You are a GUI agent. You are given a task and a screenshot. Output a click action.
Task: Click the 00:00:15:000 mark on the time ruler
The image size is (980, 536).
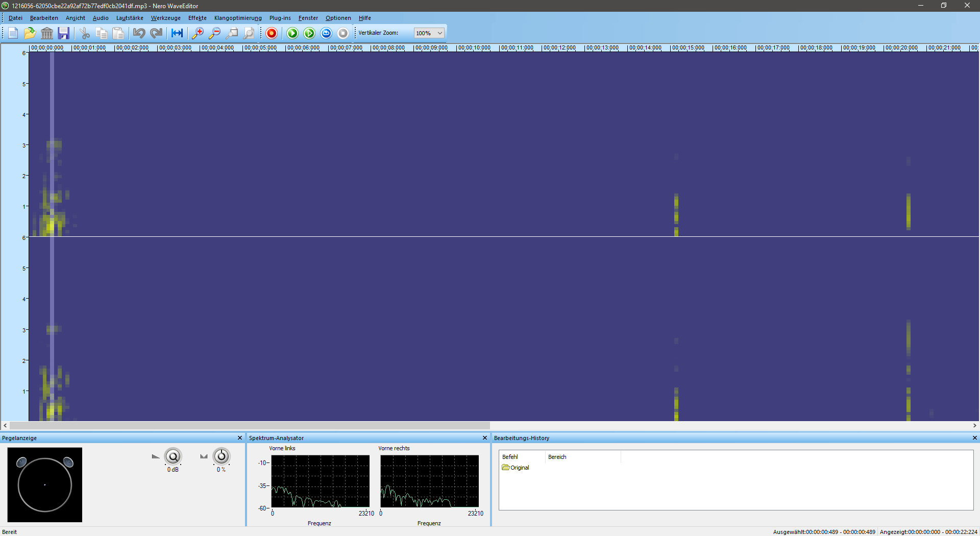[x=688, y=48]
